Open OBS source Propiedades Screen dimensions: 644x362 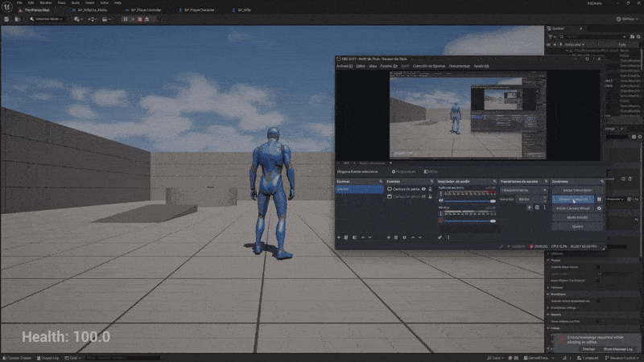(403, 171)
